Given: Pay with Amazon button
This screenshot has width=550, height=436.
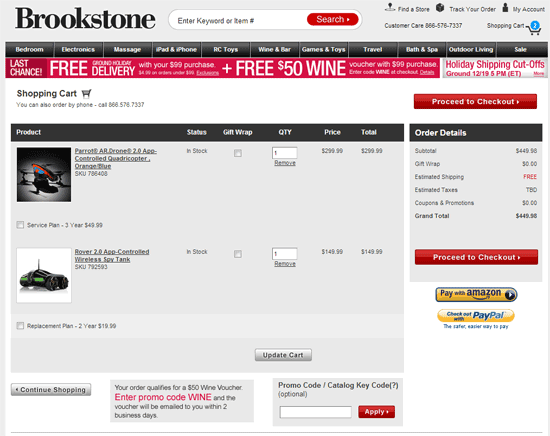Looking at the screenshot, I should pyautogui.click(x=476, y=294).
